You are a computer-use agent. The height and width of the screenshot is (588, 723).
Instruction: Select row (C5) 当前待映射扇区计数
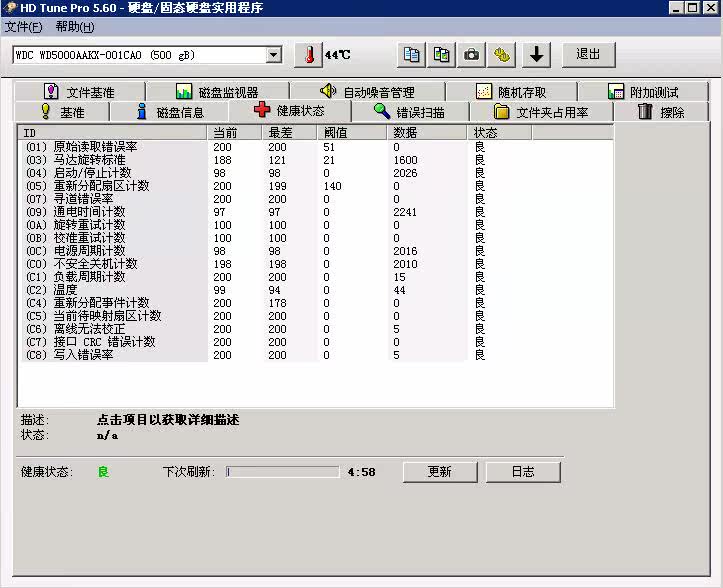point(316,316)
